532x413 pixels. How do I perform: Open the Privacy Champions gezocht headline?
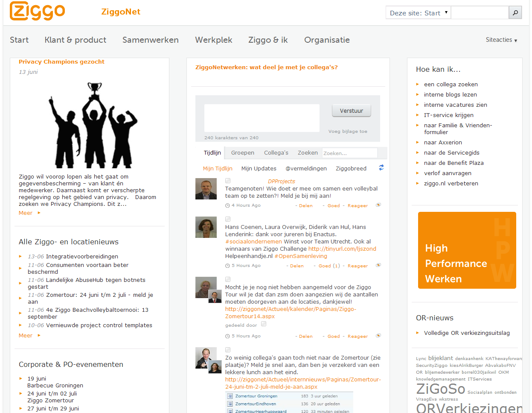tap(61, 62)
